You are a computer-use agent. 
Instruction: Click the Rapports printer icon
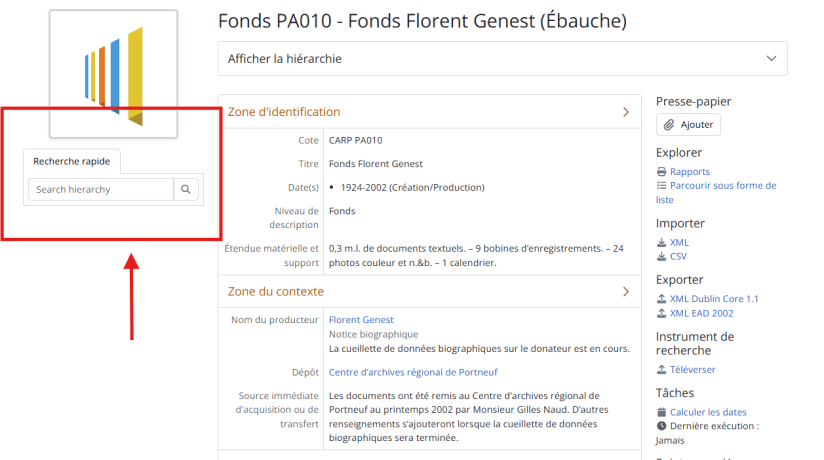661,172
